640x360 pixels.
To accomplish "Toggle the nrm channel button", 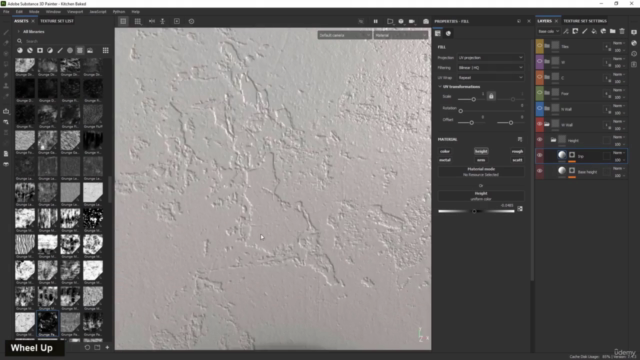I will (x=481, y=160).
